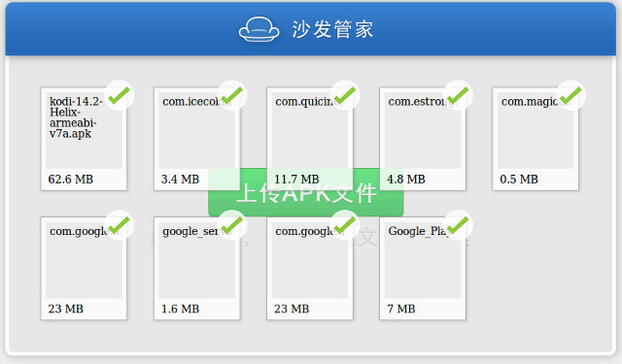
Task: Click the checkmark on the first com.google card
Action: click(119, 225)
